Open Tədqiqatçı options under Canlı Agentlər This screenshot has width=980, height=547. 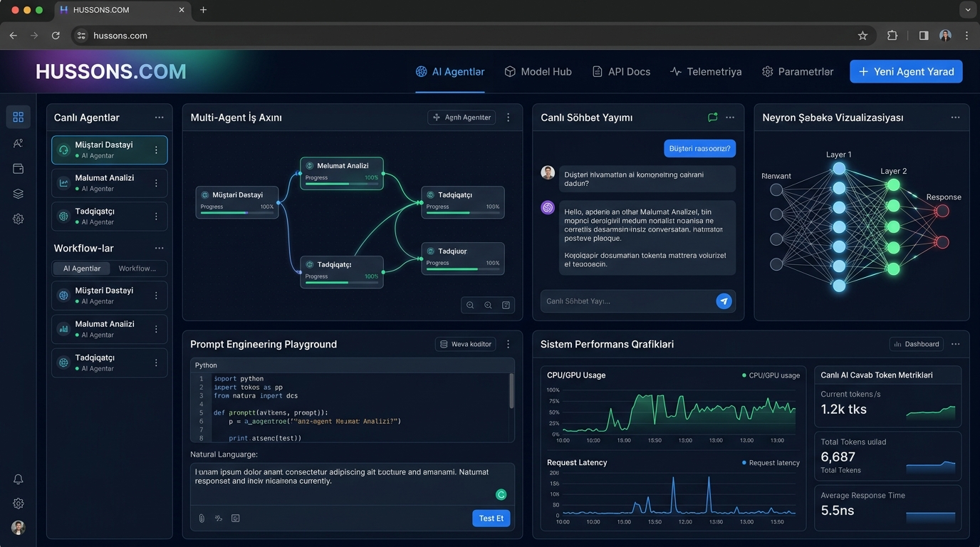156,217
